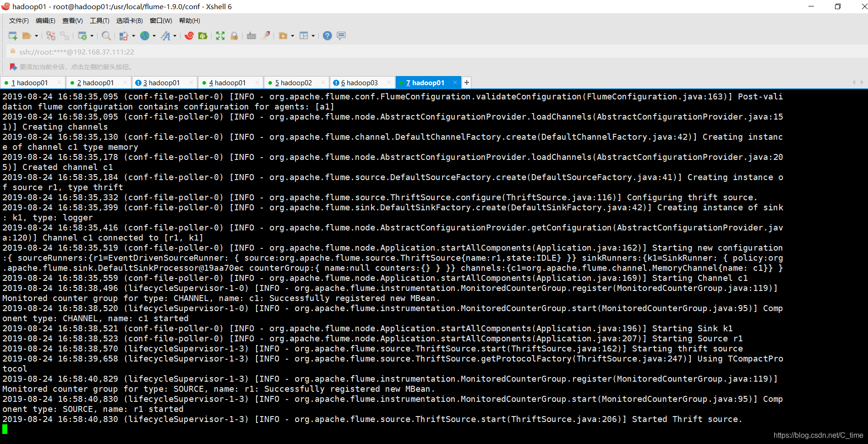The width and height of the screenshot is (868, 444).
Task: Open the 编辑(E) menu
Action: [x=45, y=21]
